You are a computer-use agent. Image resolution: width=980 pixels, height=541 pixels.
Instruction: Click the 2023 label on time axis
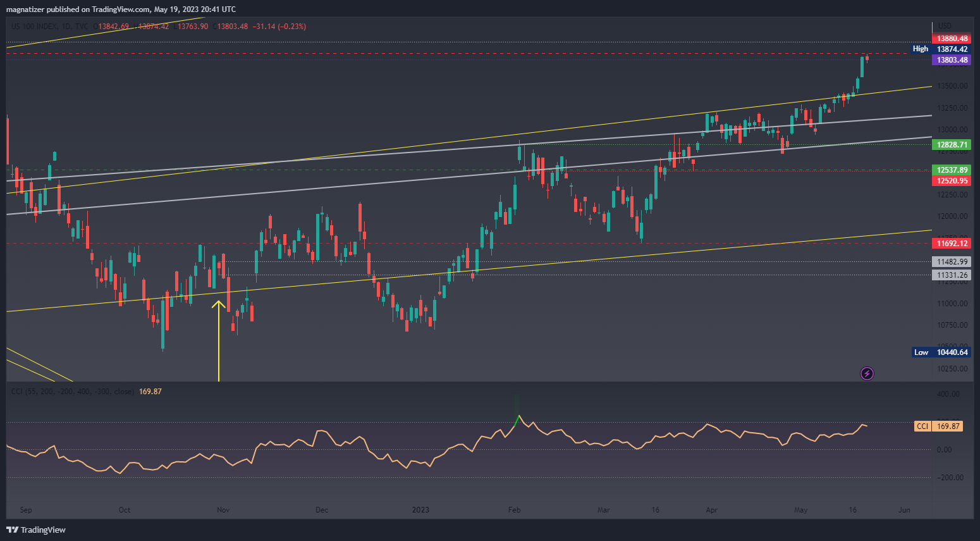[420, 510]
